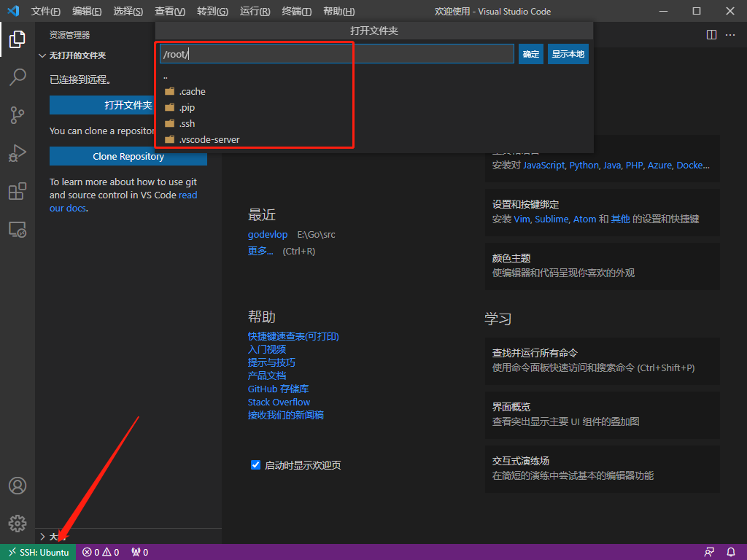Open the Run and Debug view icon
Image resolution: width=747 pixels, height=560 pixels.
point(18,153)
